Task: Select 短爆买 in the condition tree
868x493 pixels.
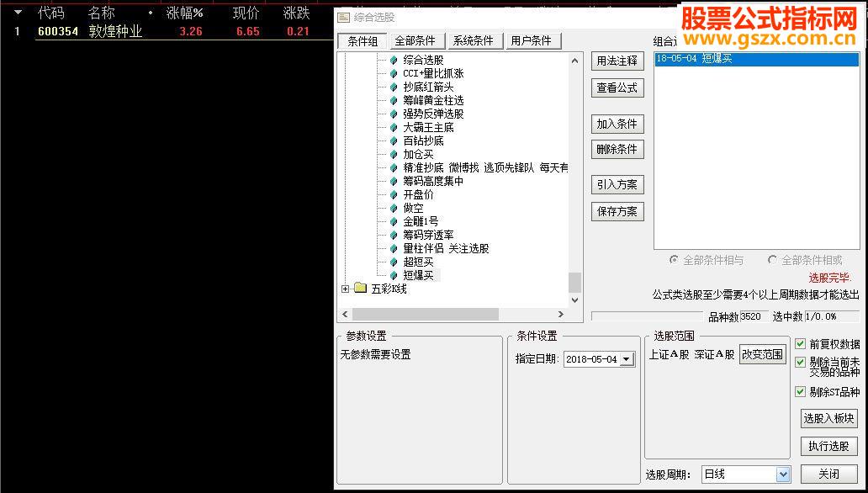Action: click(x=419, y=275)
